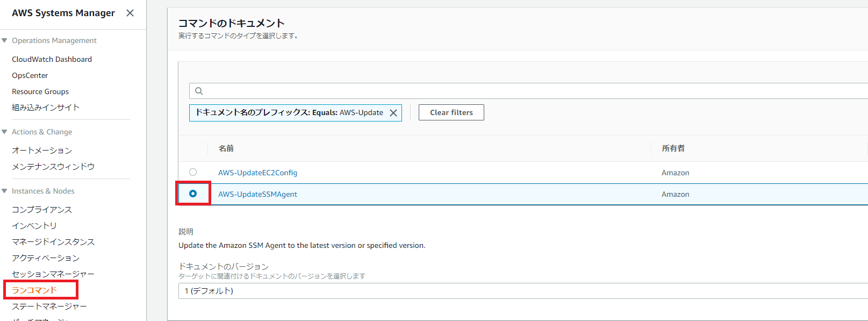This screenshot has height=321, width=868.
Task: Click Amazon owner in AWS-UpdateSSMAgent row
Action: [x=675, y=194]
